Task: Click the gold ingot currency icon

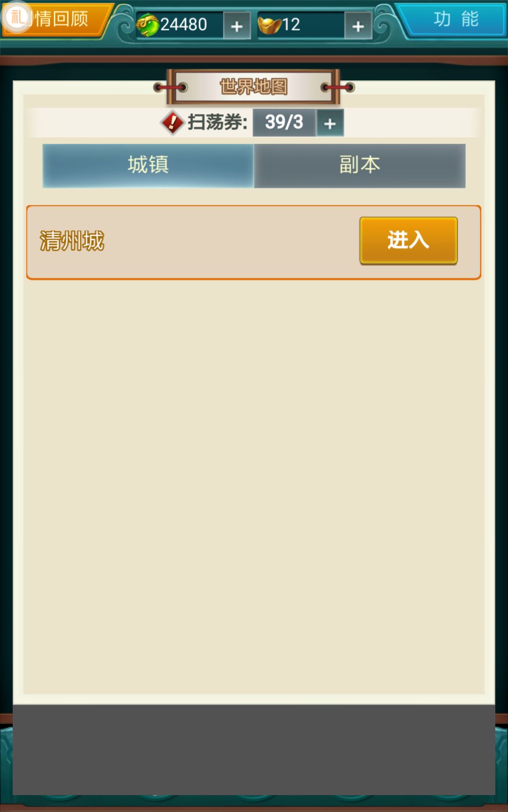Action: click(x=270, y=25)
